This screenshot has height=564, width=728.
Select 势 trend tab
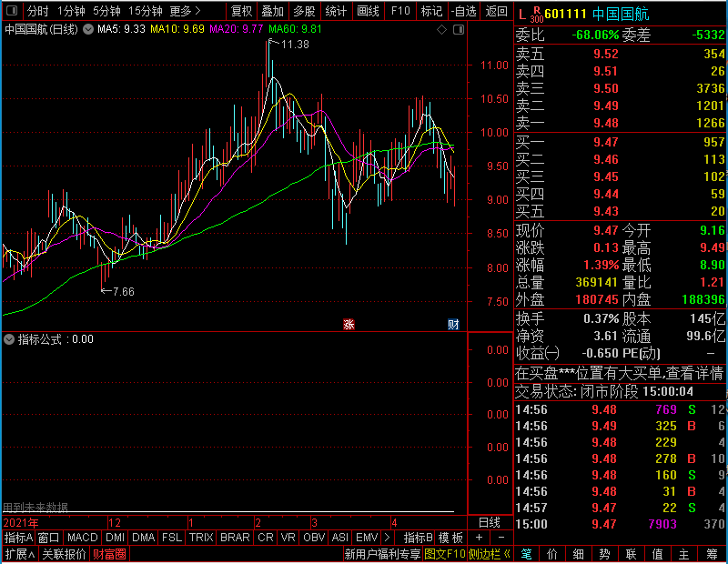(604, 554)
